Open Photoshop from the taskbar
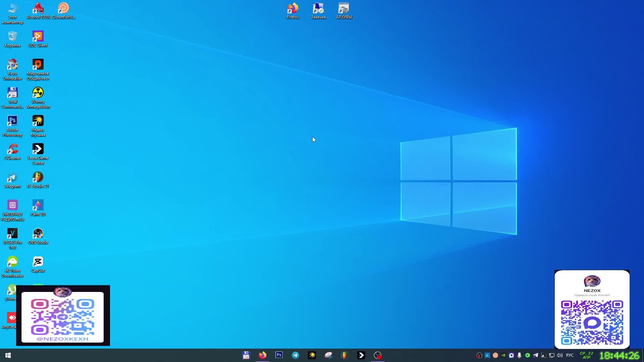The height and width of the screenshot is (362, 644). [279, 355]
